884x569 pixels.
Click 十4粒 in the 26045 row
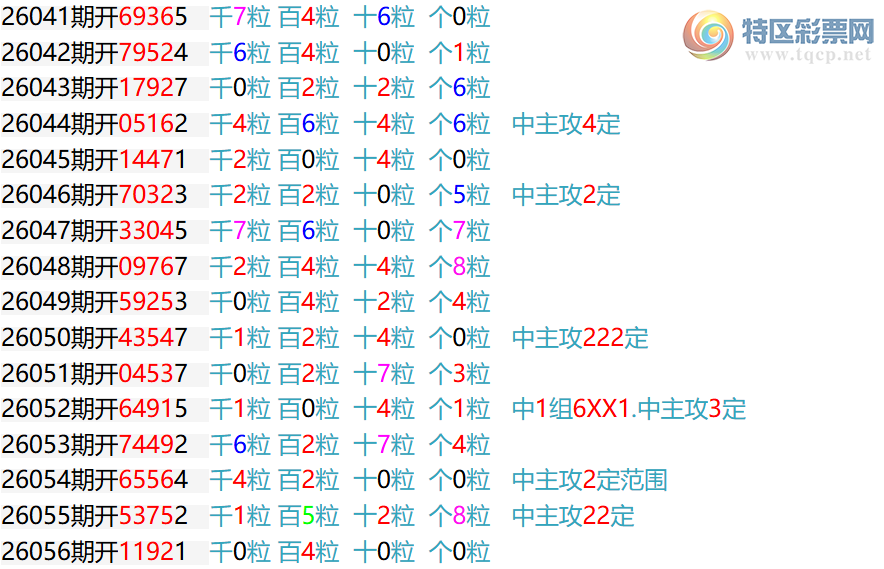pos(384,160)
